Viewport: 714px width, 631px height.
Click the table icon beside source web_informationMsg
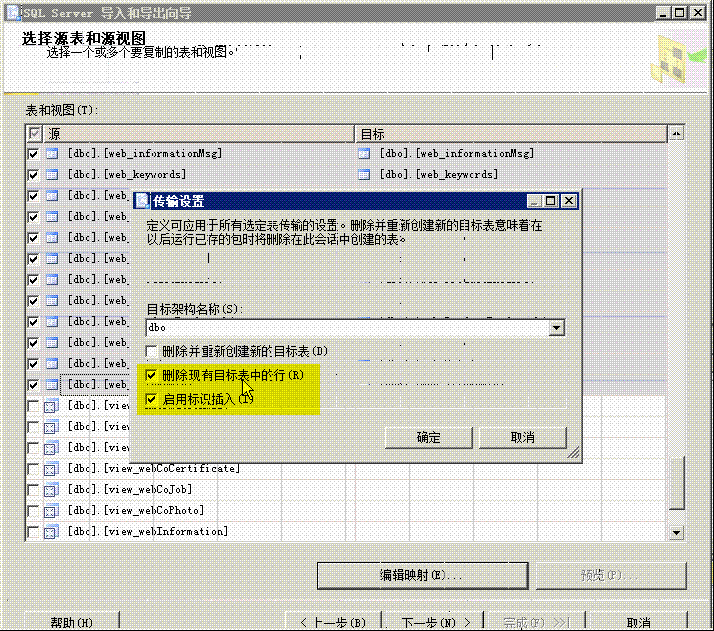[x=52, y=154]
